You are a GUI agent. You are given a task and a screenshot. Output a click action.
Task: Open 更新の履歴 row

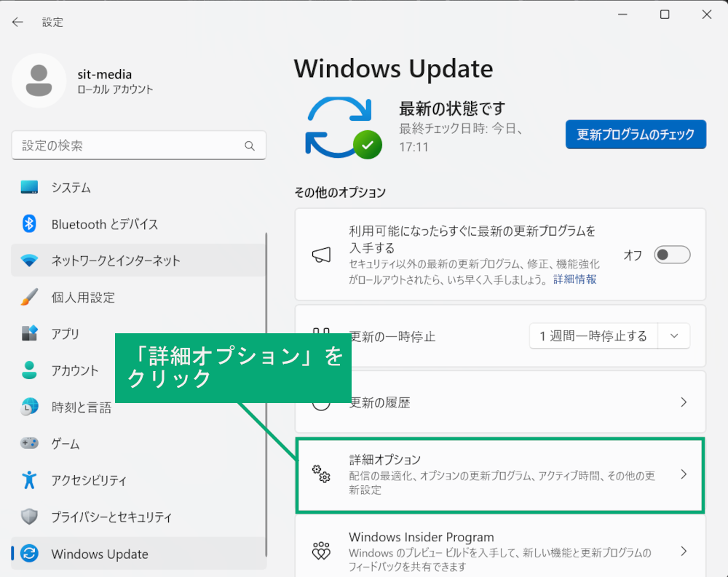point(500,402)
